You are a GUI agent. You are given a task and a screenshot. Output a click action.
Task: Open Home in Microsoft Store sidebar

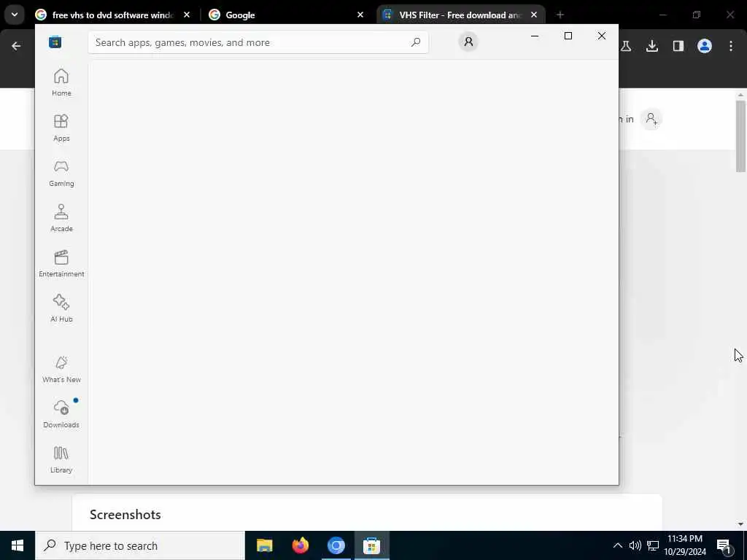61,82
